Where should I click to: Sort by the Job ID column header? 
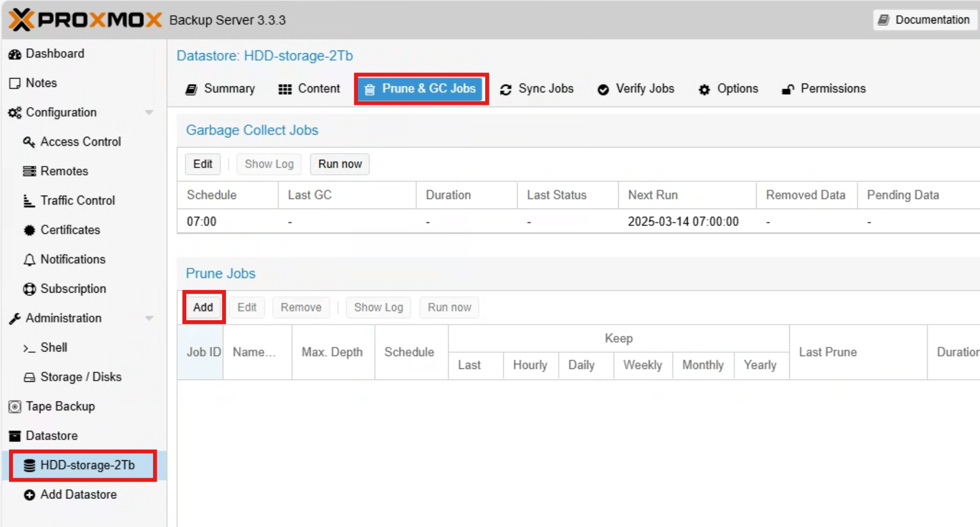[200, 352]
